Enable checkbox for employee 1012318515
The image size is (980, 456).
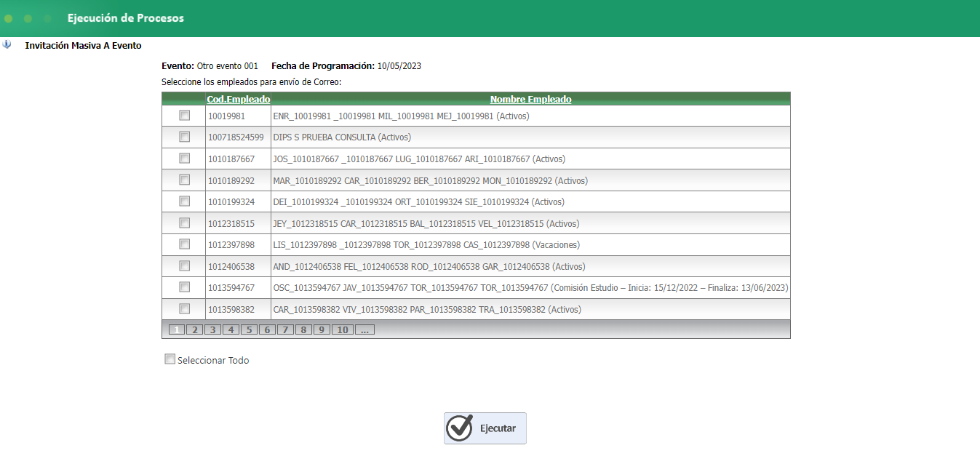185,223
